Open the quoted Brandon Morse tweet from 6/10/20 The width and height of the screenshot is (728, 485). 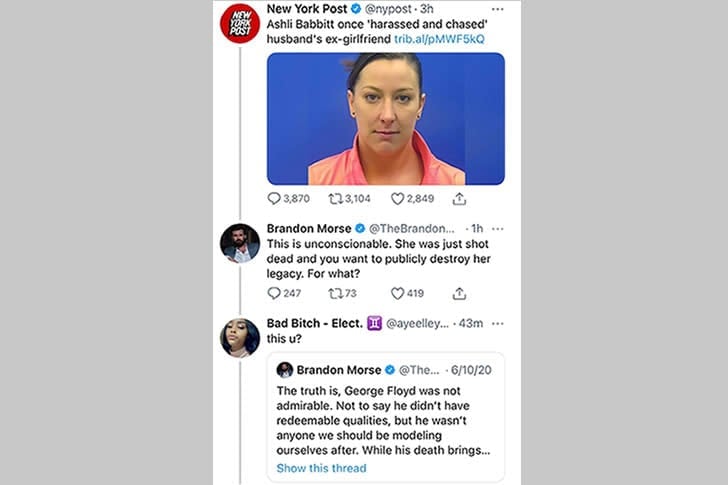click(x=386, y=417)
